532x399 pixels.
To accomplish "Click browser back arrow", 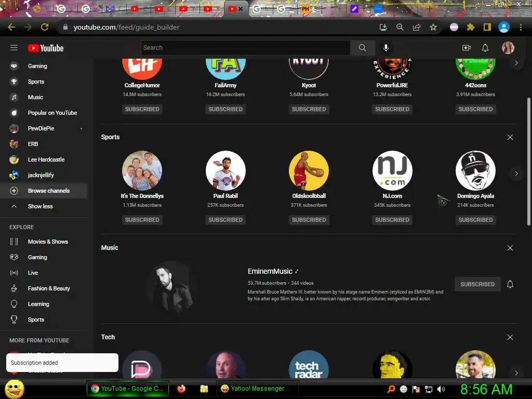I will point(11,27).
